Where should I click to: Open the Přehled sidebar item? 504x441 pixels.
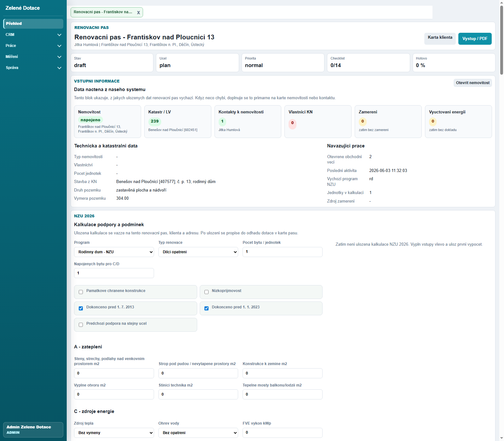[33, 24]
